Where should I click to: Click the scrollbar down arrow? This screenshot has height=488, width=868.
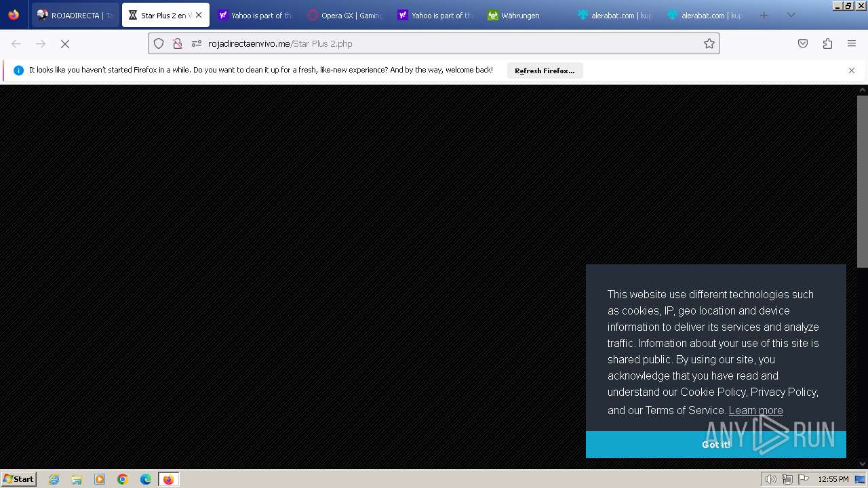[x=863, y=464]
